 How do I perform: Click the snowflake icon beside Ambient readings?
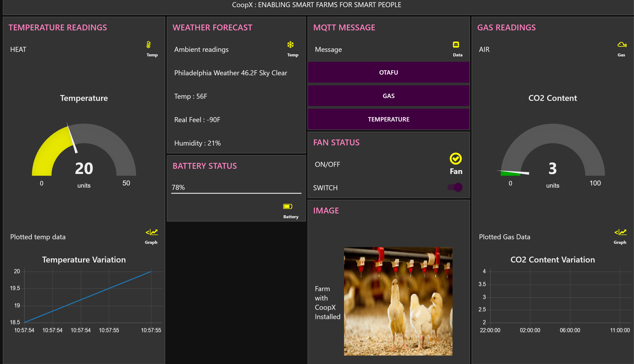(290, 45)
